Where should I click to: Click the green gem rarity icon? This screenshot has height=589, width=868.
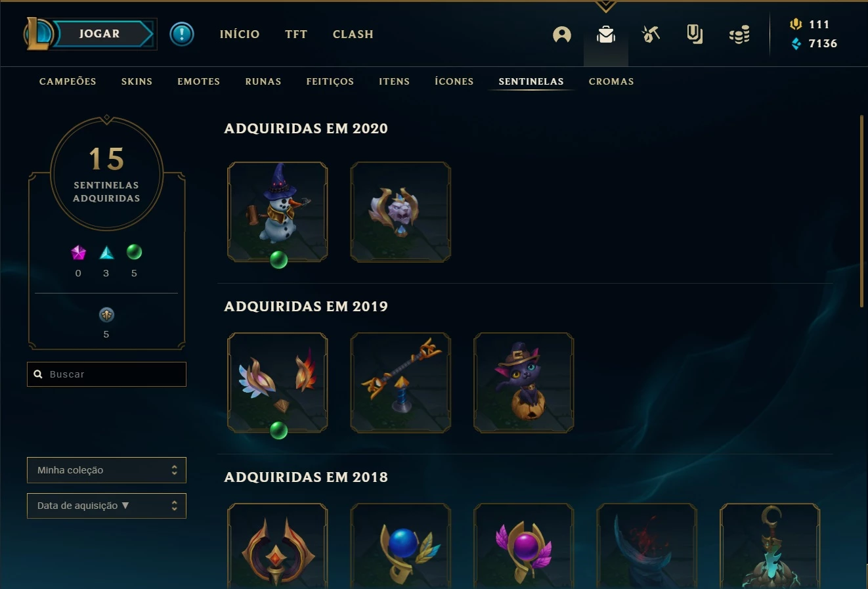point(134,252)
